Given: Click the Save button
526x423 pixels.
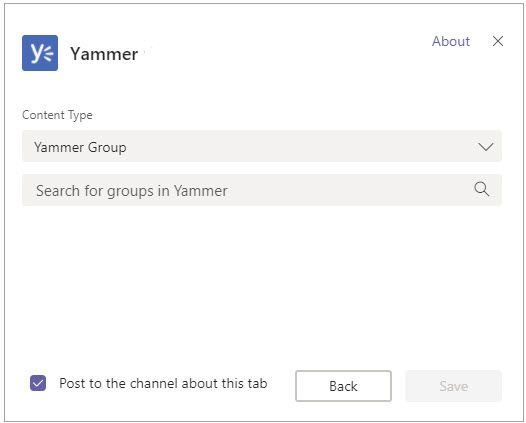Looking at the screenshot, I should pyautogui.click(x=454, y=386).
